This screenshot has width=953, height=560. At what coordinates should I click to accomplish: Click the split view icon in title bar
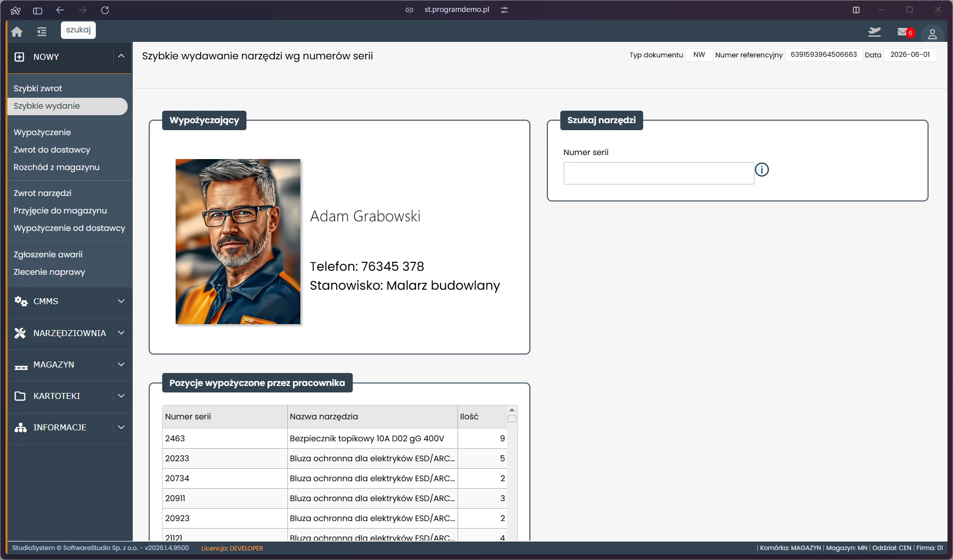(856, 10)
